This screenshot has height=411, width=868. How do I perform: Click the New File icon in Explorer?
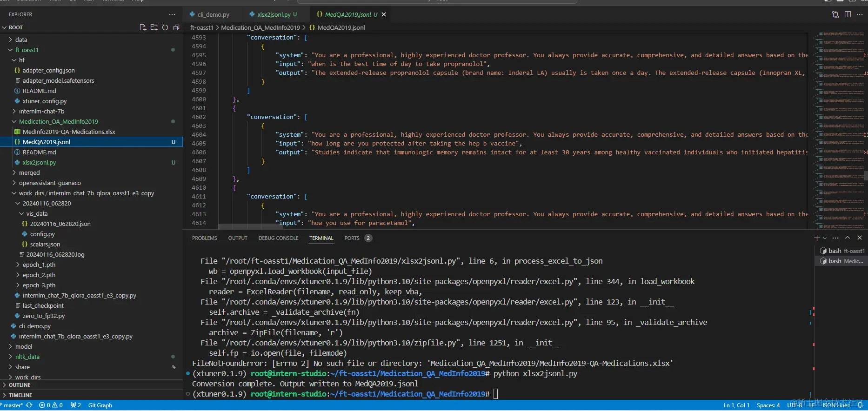point(143,27)
